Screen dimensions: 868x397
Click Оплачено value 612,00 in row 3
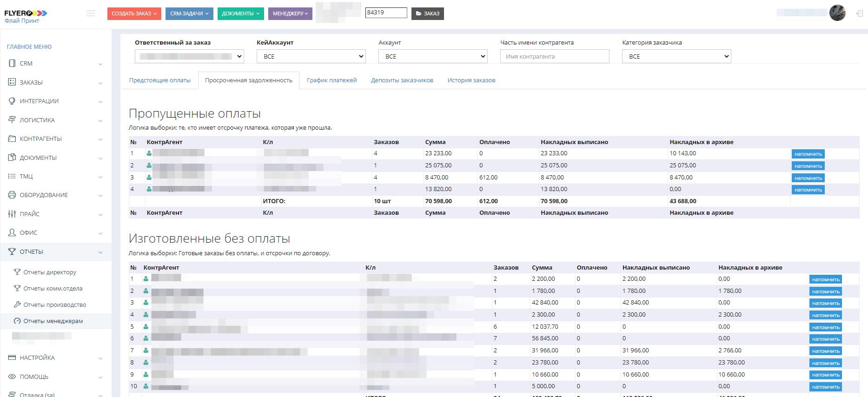coord(488,177)
